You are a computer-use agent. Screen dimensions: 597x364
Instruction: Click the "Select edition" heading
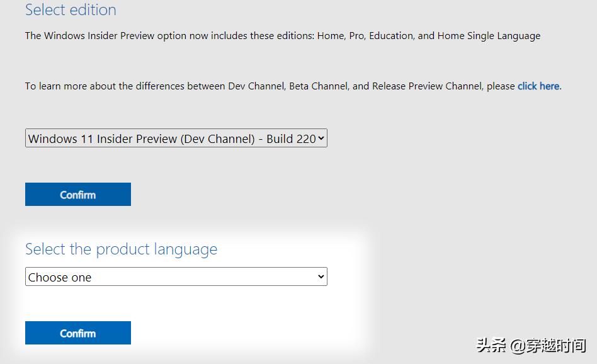[71, 10]
